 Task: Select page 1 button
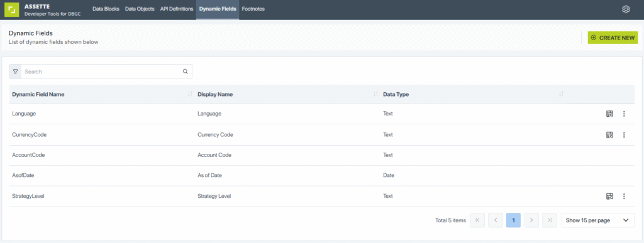(513, 220)
